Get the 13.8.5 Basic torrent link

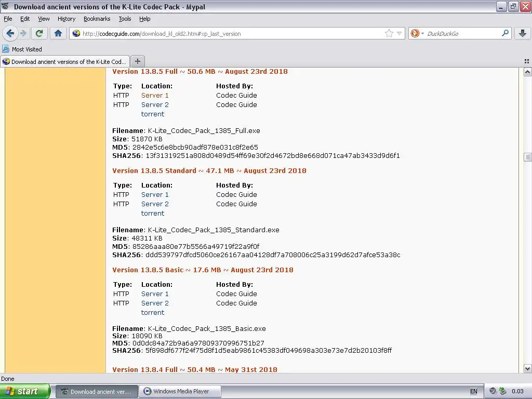tap(153, 312)
